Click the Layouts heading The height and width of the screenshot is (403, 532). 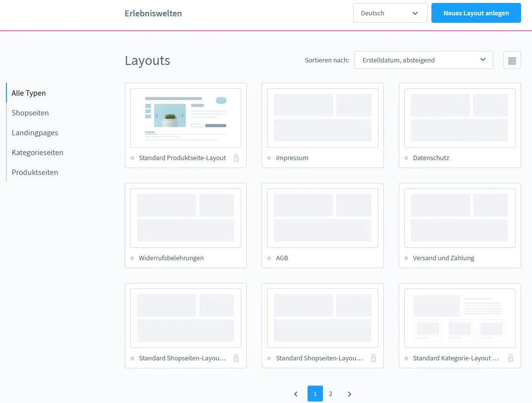(147, 60)
